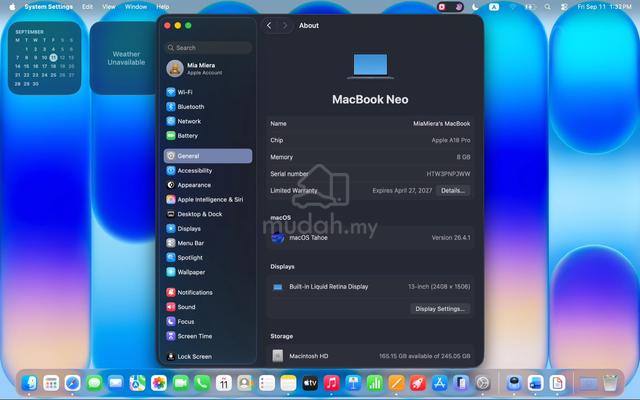The image size is (640, 400).
Task: Open Numbers from the Dock
Action: click(375, 383)
